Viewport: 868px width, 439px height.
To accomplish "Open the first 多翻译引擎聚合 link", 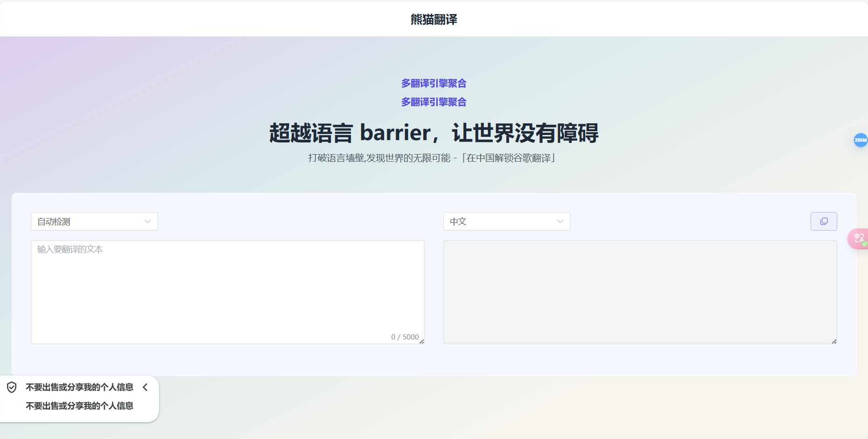I will click(x=433, y=83).
